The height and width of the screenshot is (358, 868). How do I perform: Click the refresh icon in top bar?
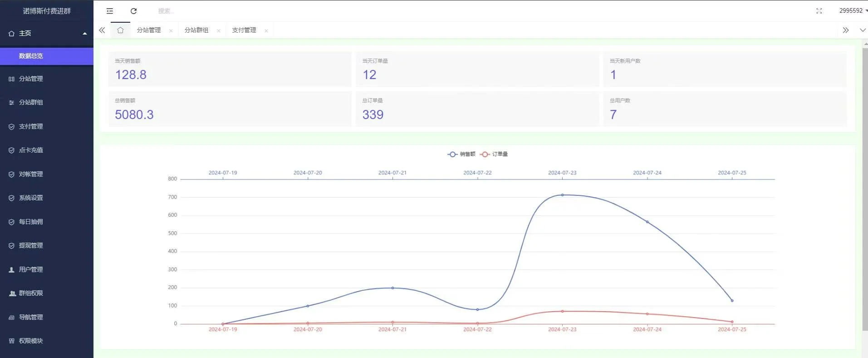[133, 11]
